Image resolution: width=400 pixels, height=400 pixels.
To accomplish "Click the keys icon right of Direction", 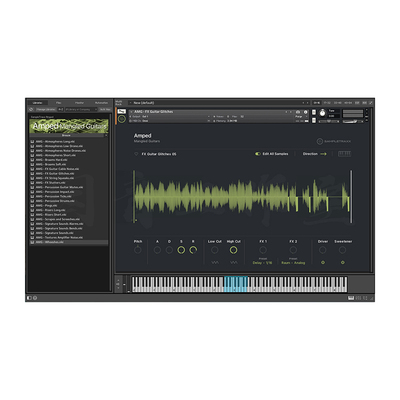I will (x=344, y=154).
